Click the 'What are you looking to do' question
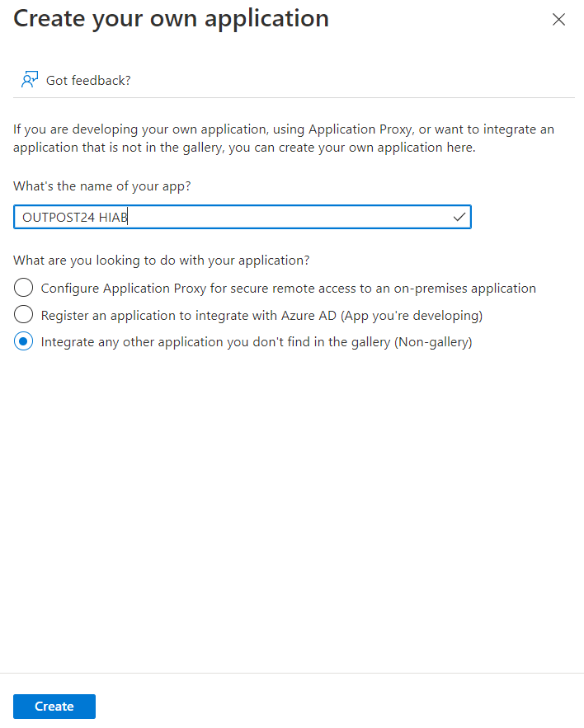The height and width of the screenshot is (728, 584). point(162,261)
